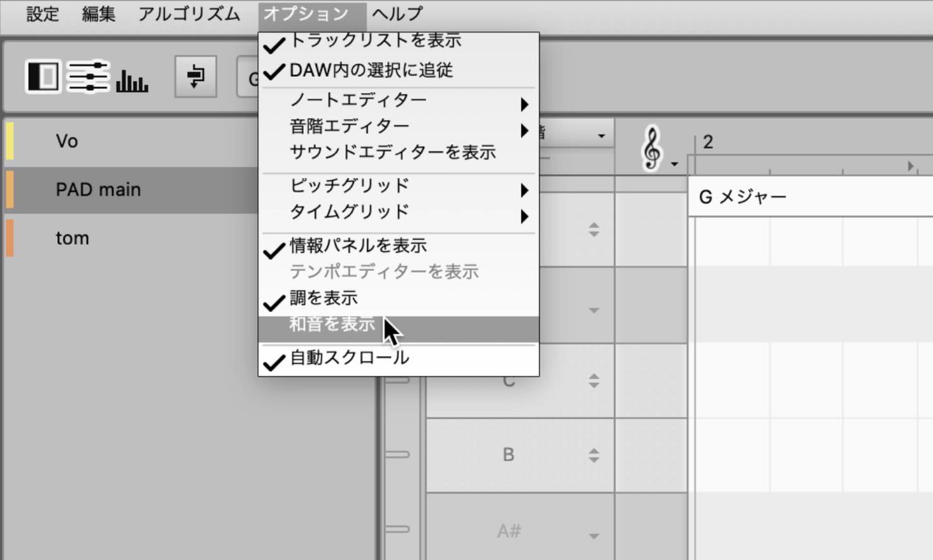The image size is (933, 560).
Task: Select the tom track
Action: [x=72, y=238]
